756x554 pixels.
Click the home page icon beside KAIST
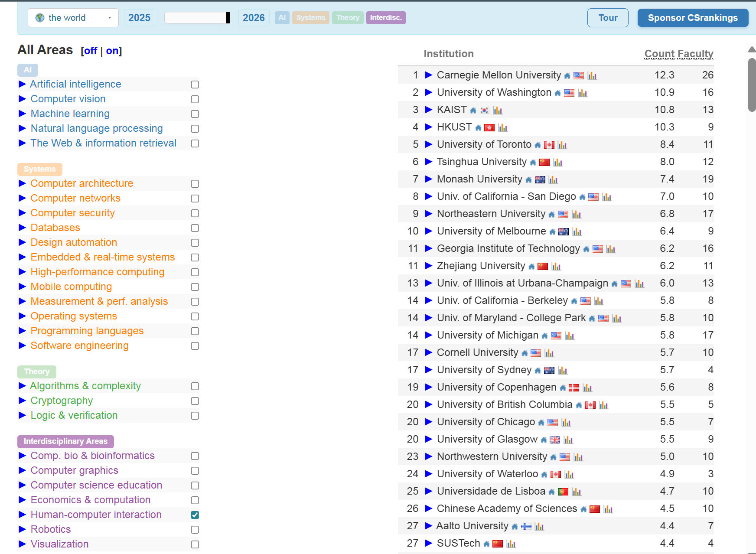pyautogui.click(x=473, y=111)
